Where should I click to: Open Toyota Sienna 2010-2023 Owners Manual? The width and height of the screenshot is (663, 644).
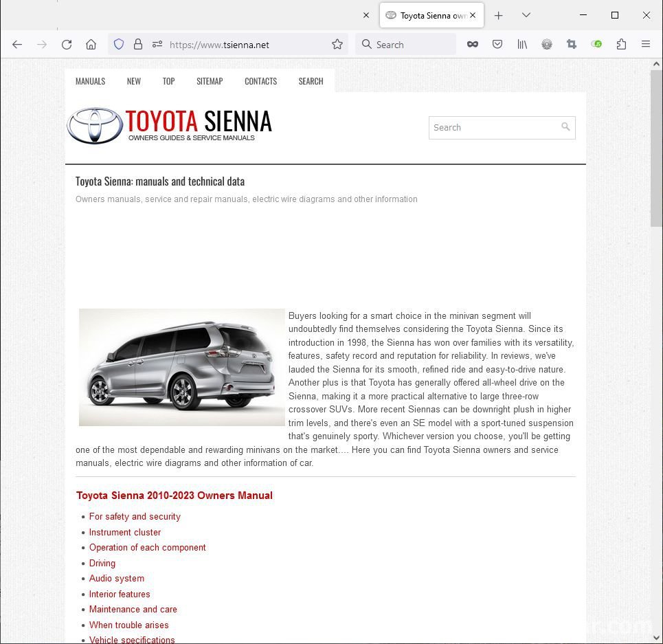coord(175,496)
